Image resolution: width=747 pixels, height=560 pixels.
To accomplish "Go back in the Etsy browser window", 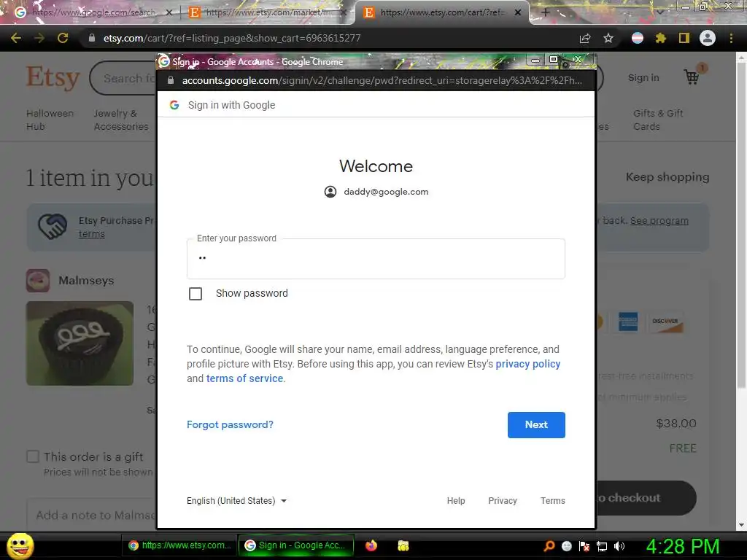I will [x=16, y=38].
